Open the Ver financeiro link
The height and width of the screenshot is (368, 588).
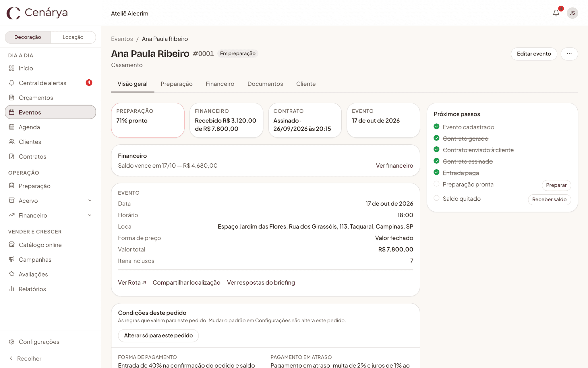pyautogui.click(x=394, y=166)
